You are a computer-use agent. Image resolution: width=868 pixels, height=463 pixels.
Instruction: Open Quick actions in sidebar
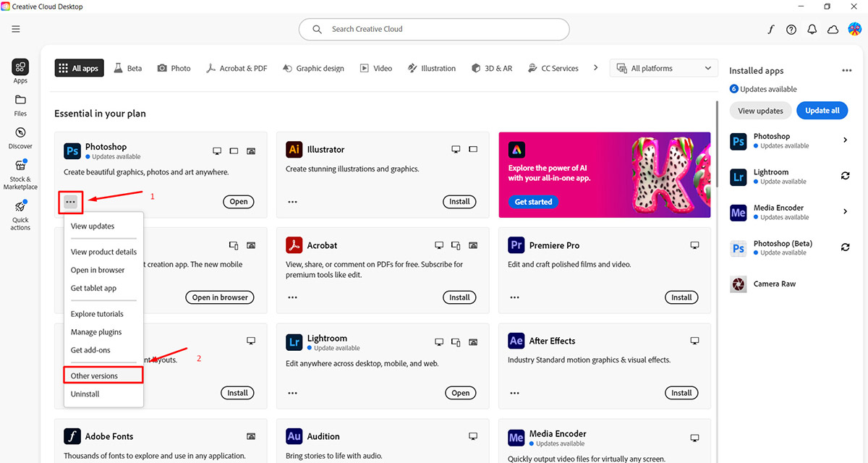[20, 216]
